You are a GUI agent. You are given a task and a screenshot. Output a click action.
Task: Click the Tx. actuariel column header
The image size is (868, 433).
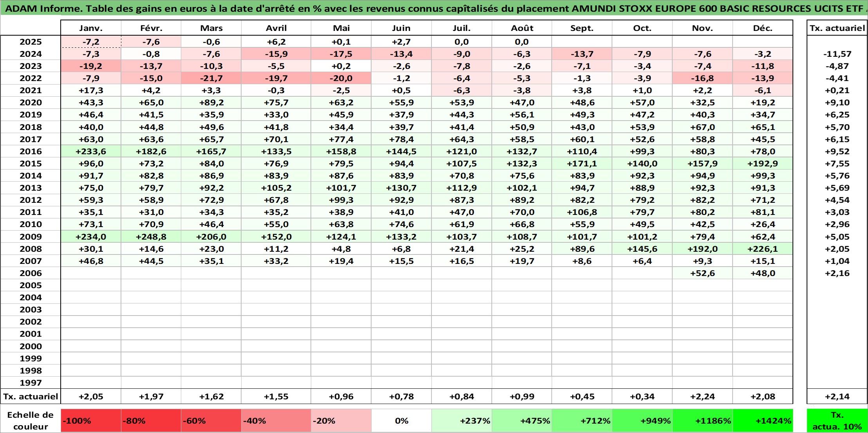tap(837, 28)
